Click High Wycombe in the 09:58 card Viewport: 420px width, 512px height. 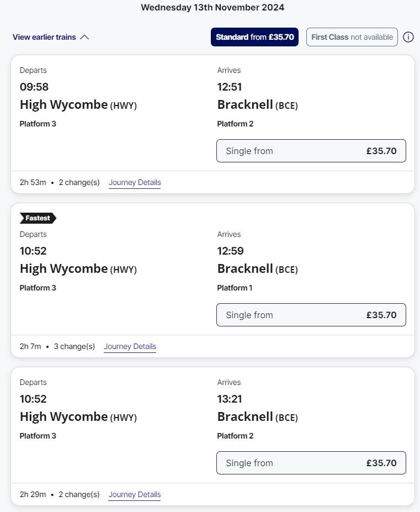[63, 104]
